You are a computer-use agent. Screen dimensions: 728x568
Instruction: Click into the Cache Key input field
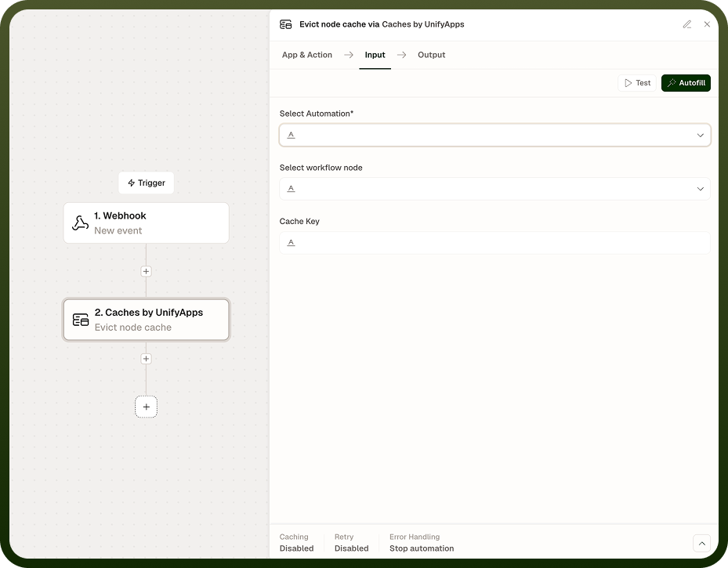(x=495, y=243)
